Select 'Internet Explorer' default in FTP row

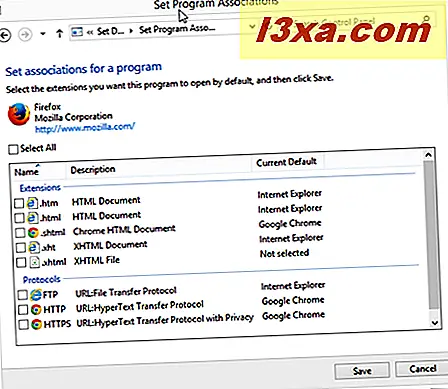coord(293,286)
